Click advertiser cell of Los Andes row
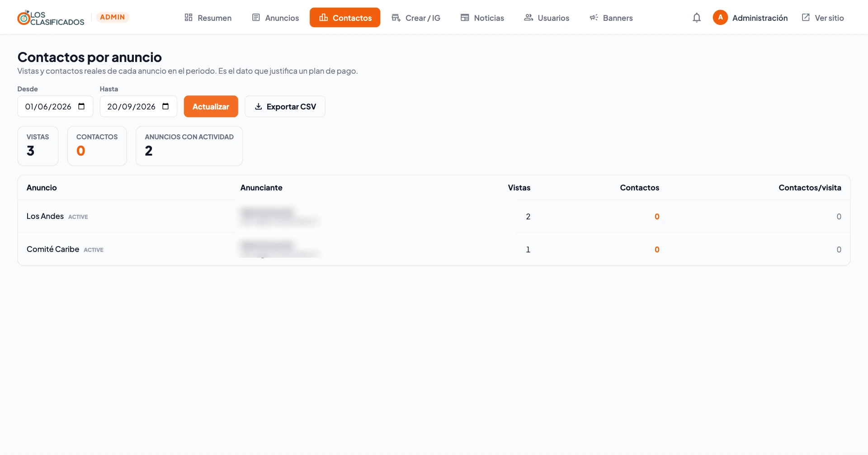The height and width of the screenshot is (455, 868). pyautogui.click(x=279, y=216)
